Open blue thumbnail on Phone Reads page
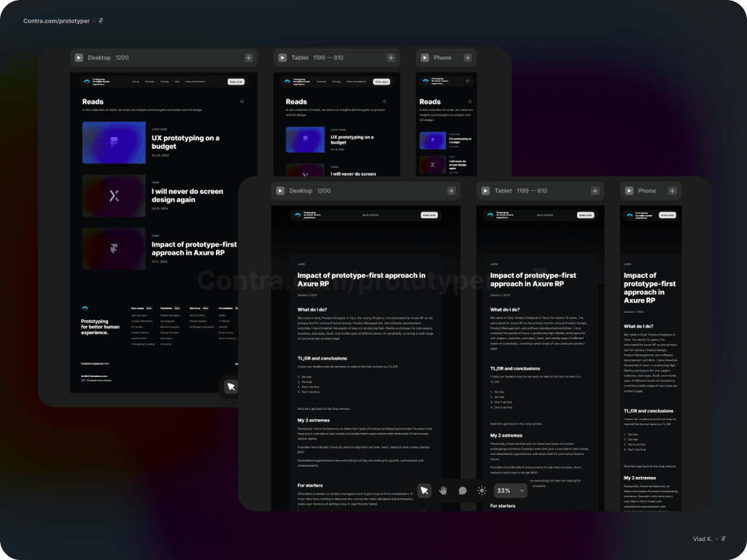This screenshot has width=747, height=560. point(433,141)
